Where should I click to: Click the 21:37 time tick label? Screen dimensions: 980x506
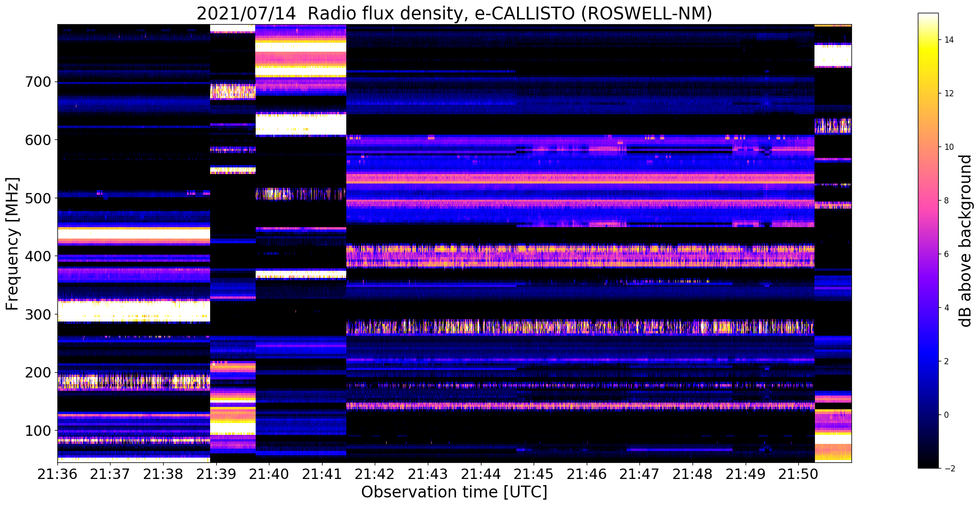pyautogui.click(x=111, y=474)
